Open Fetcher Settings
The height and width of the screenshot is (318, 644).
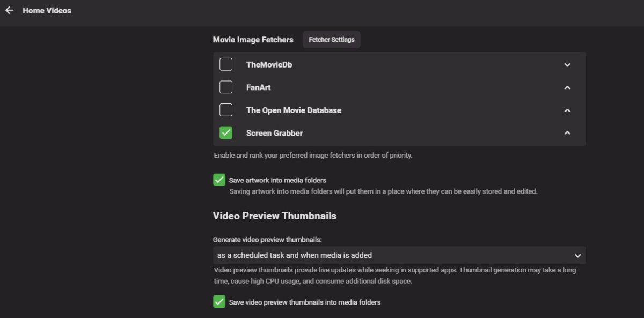pyautogui.click(x=331, y=40)
